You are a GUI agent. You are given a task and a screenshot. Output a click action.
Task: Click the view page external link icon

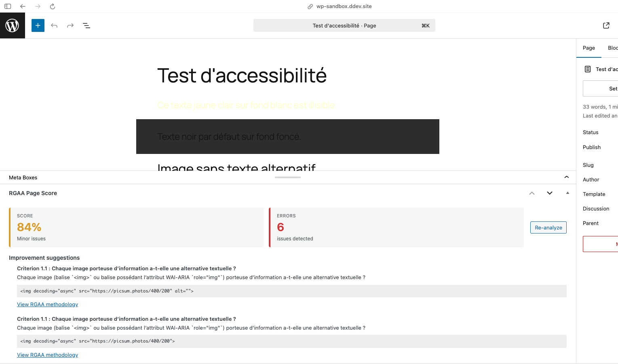click(x=606, y=25)
